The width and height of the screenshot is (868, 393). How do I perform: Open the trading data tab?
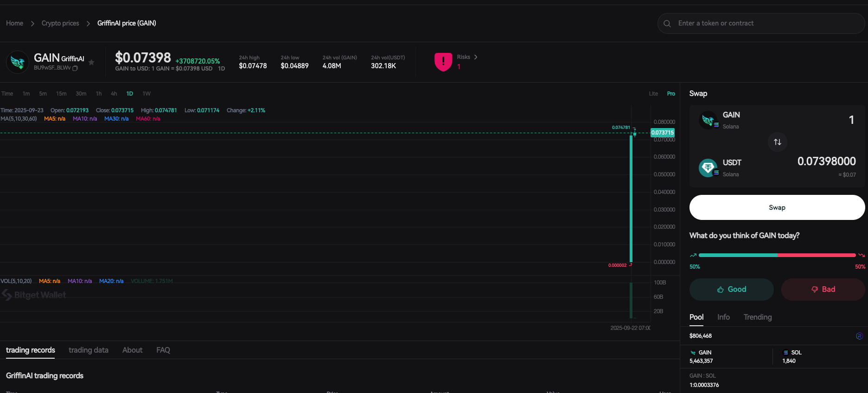pyautogui.click(x=88, y=350)
